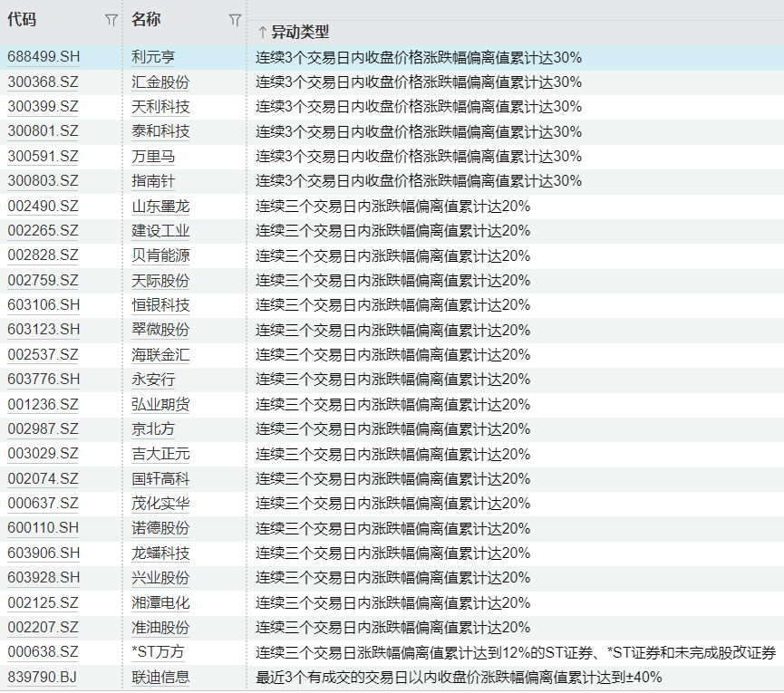Open stock code 300591.SZ
Viewport: 784px width, 693px height.
coord(43,157)
